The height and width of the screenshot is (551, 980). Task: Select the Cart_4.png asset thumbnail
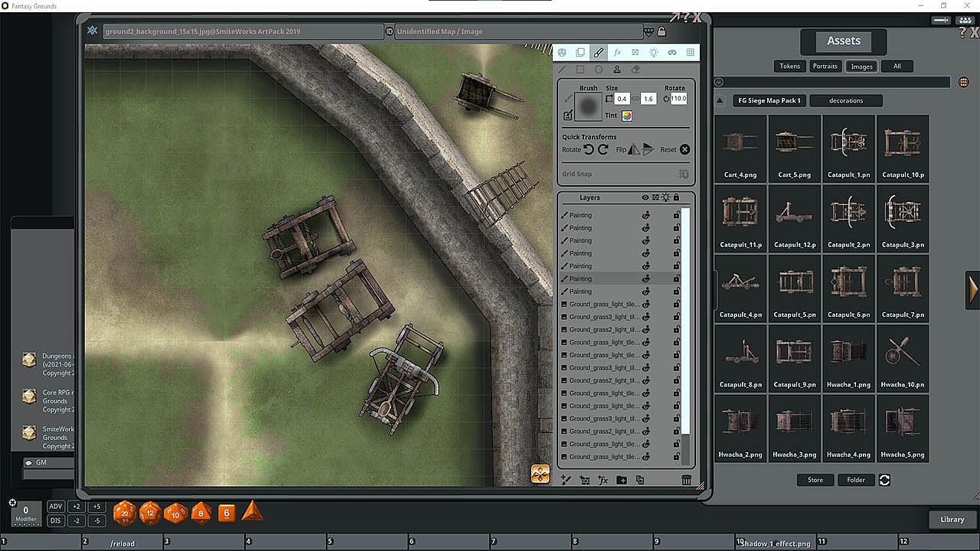click(740, 148)
